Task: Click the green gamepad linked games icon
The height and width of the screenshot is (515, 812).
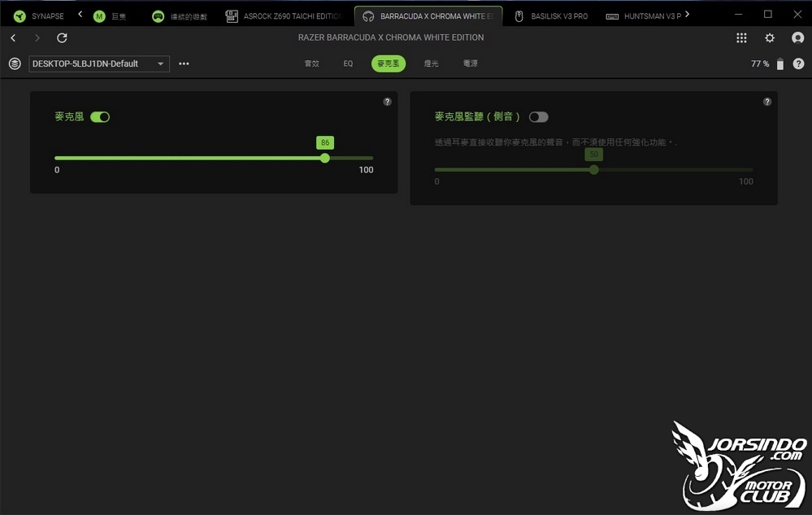Action: [158, 16]
